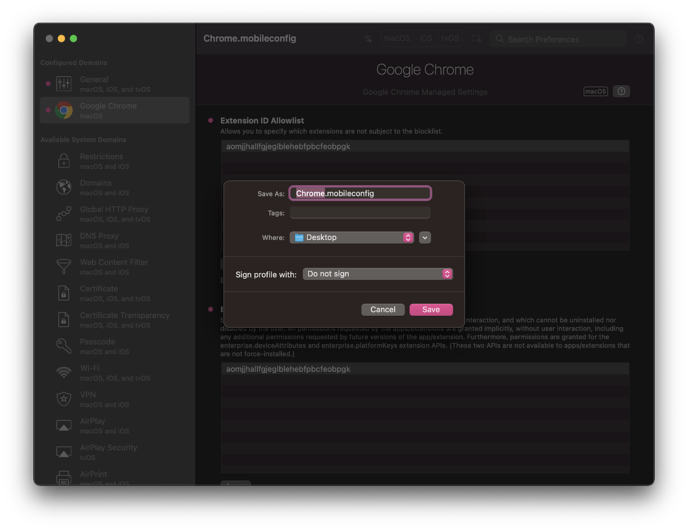The image size is (688, 530).
Task: Click the macOS badge under Google Chrome
Action: point(595,91)
